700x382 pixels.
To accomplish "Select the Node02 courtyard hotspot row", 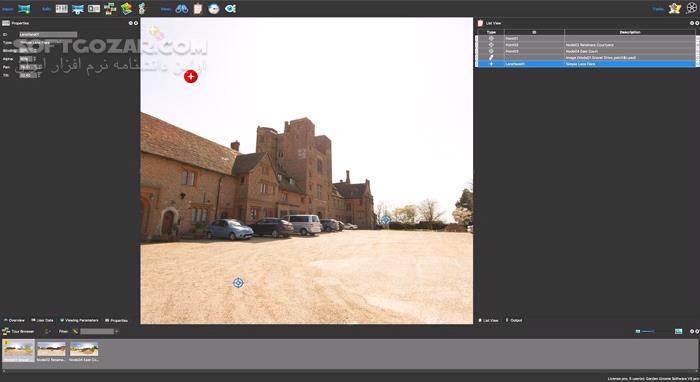I will (586, 45).
